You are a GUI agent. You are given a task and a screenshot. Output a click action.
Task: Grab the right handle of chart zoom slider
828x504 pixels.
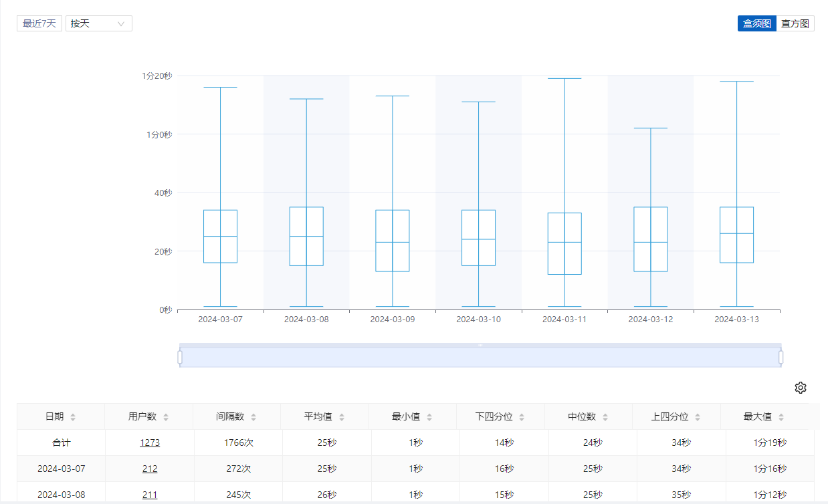click(781, 358)
